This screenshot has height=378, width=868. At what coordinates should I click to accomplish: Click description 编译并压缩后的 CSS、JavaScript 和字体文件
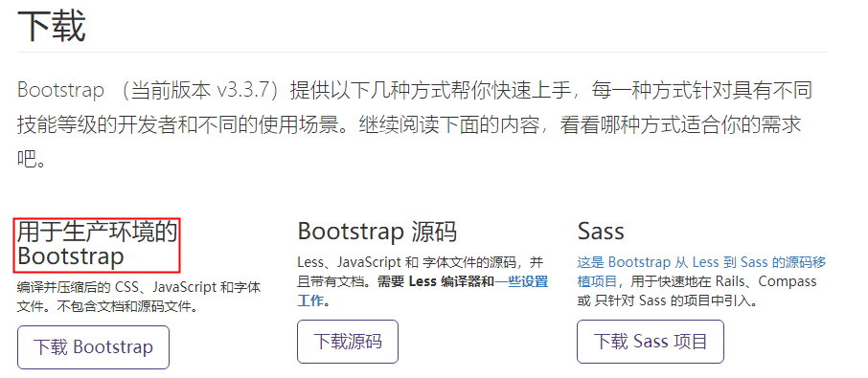[139, 297]
